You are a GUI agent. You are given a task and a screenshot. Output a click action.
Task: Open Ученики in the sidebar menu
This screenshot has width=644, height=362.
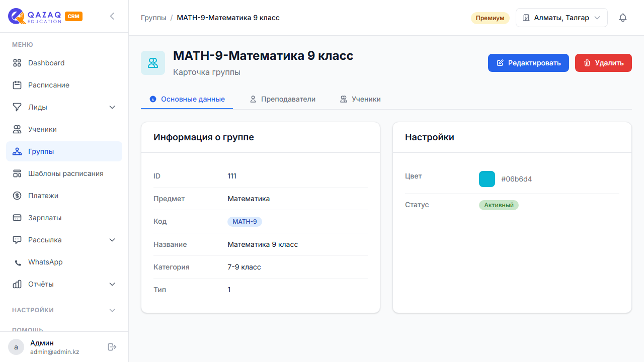click(x=64, y=129)
